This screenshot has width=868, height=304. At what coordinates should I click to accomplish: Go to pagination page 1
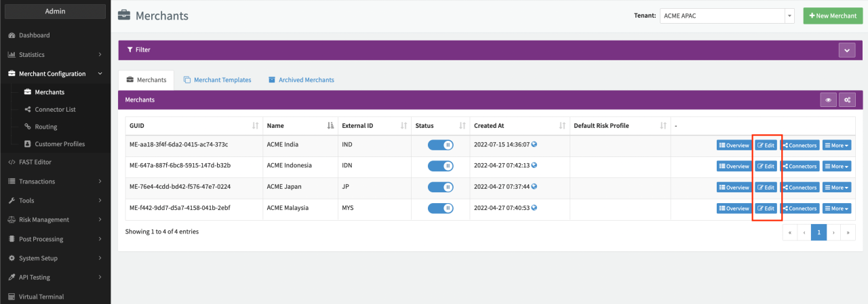[x=818, y=232]
